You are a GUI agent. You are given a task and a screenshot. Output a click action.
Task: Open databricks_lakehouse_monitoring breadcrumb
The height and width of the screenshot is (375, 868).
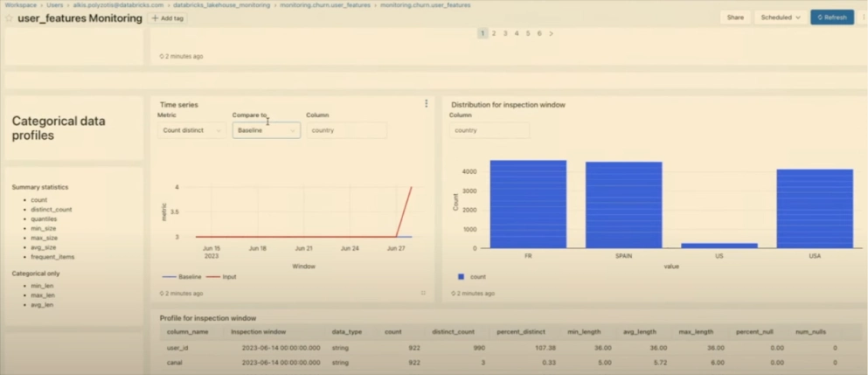tap(221, 5)
